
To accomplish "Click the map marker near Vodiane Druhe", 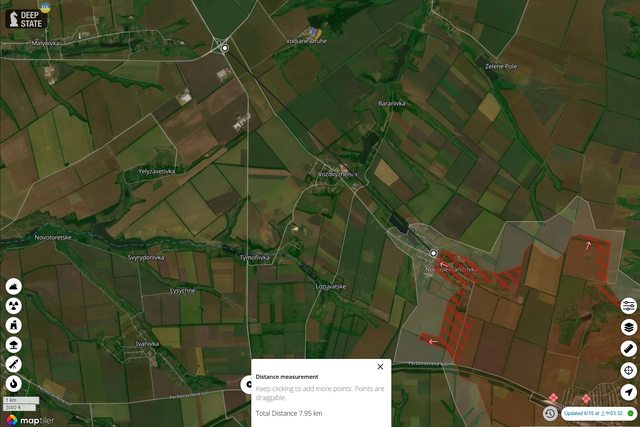I will coord(225,48).
